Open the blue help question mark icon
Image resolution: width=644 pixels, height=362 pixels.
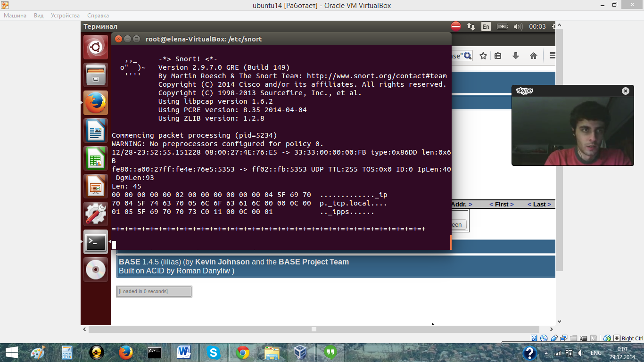[x=529, y=353]
